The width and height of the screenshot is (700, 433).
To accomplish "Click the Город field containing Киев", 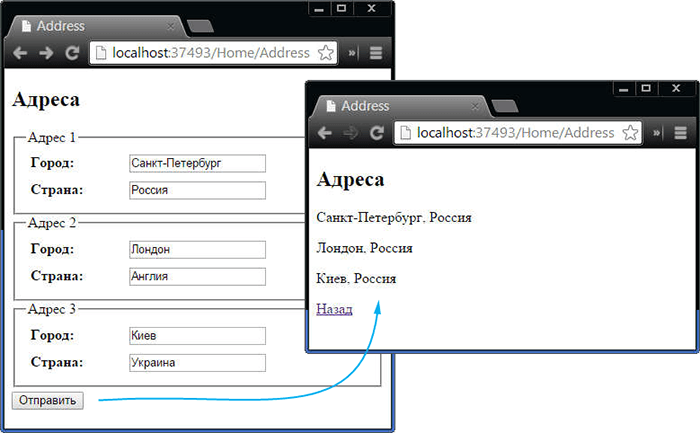I will coord(197,336).
